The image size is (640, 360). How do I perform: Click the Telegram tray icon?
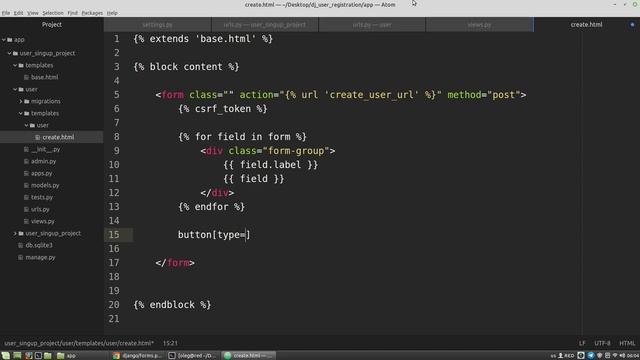(591, 356)
